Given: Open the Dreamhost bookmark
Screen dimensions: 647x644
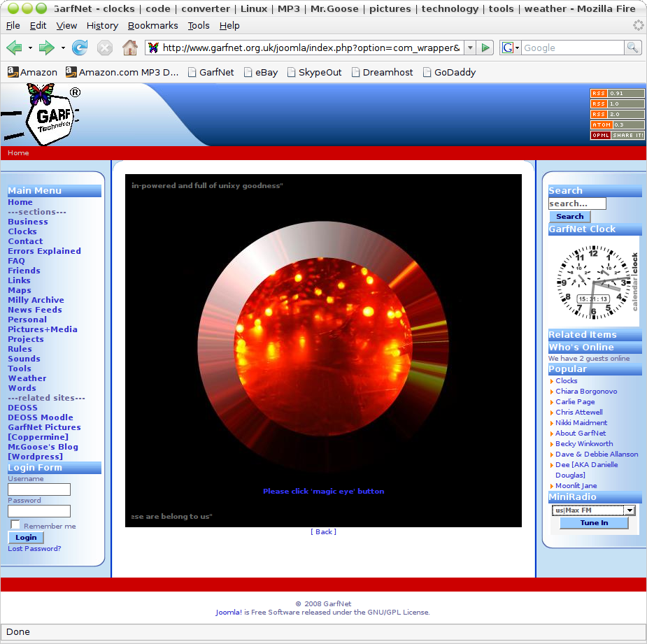Looking at the screenshot, I should [x=382, y=72].
